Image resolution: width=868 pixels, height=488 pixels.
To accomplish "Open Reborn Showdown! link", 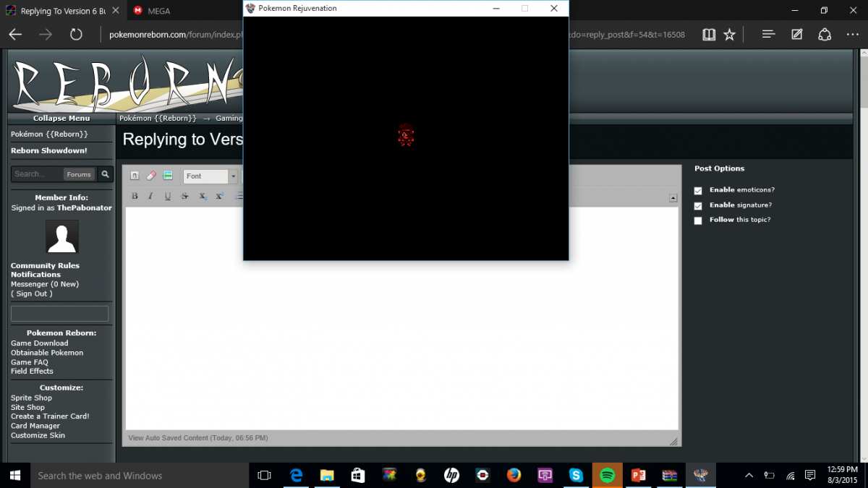I will [x=49, y=150].
